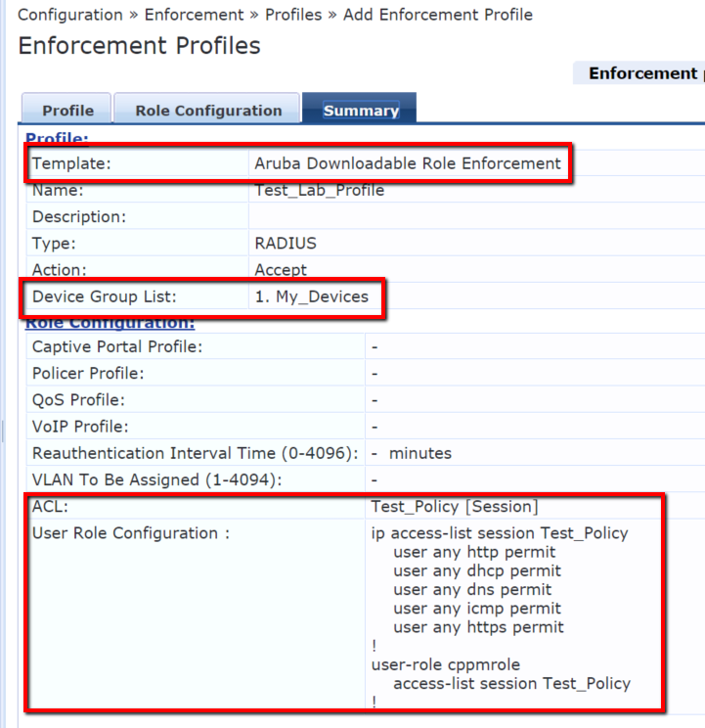The width and height of the screenshot is (705, 728).
Task: Click the user-role cppmrole line
Action: (446, 664)
